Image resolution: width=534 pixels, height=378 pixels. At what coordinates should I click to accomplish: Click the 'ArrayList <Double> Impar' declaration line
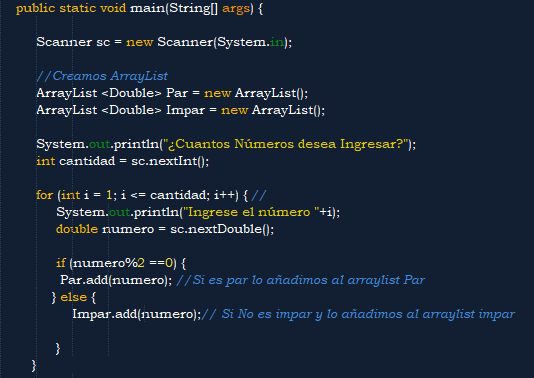pos(180,110)
